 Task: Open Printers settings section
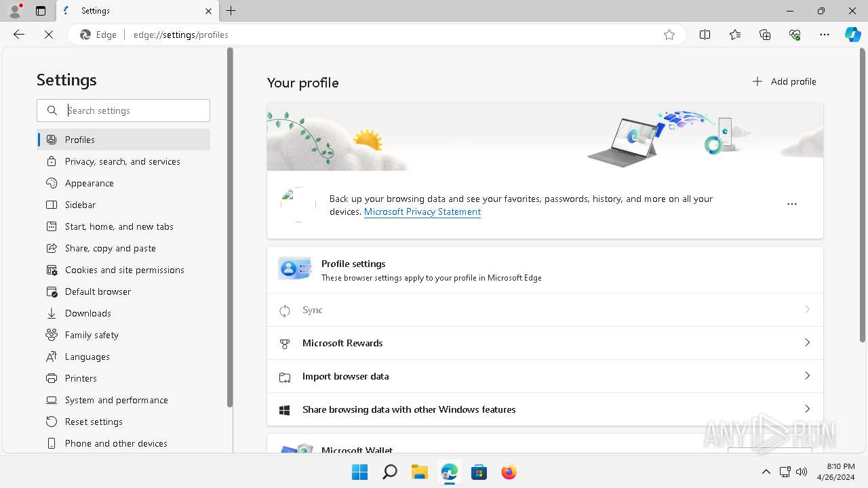123,378
